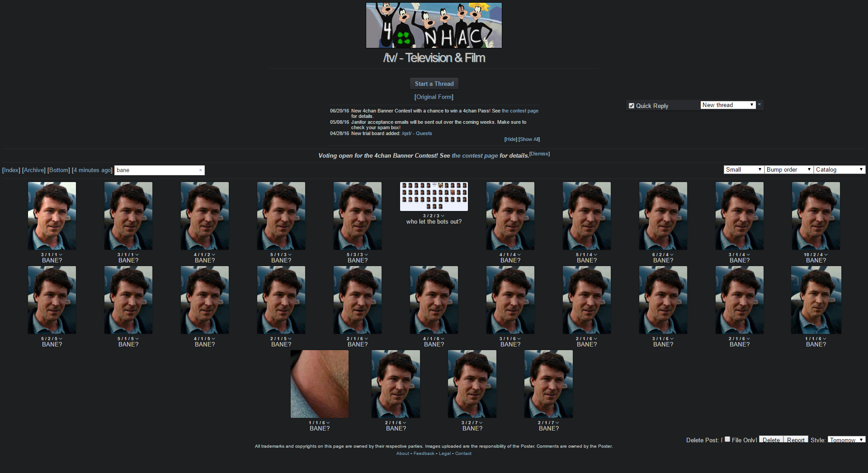The height and width of the screenshot is (473, 868).
Task: Go to the Index link
Action: tap(11, 170)
